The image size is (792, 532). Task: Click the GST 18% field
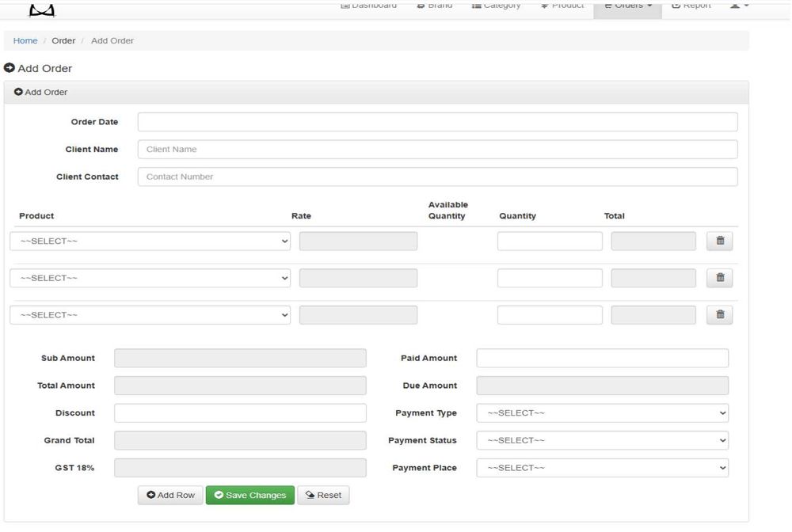(240, 468)
